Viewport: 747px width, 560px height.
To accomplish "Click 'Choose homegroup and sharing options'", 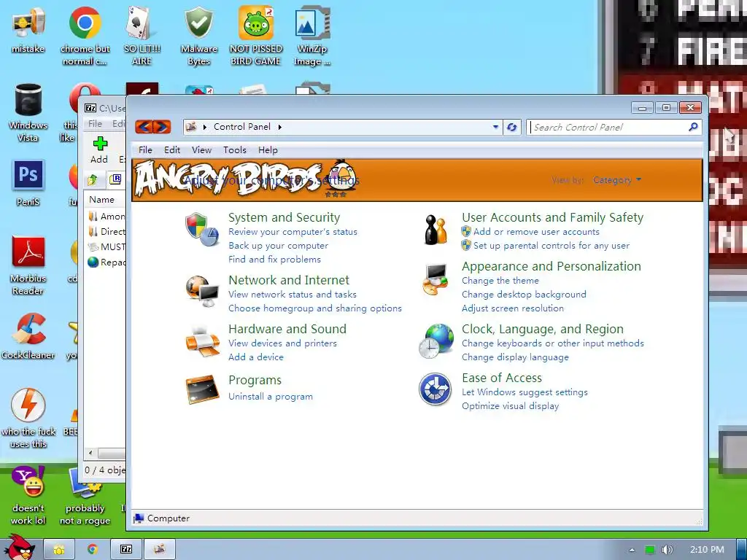I will coord(315,308).
